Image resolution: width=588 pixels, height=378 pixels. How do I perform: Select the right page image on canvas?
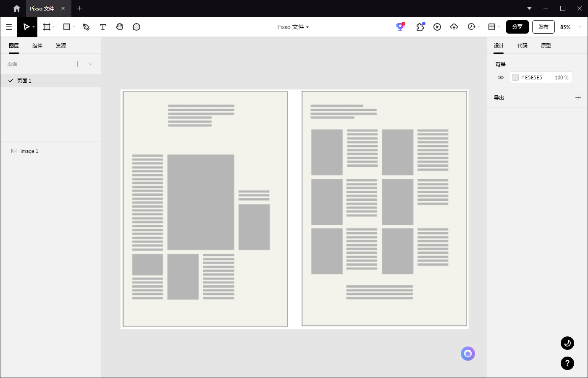click(384, 209)
